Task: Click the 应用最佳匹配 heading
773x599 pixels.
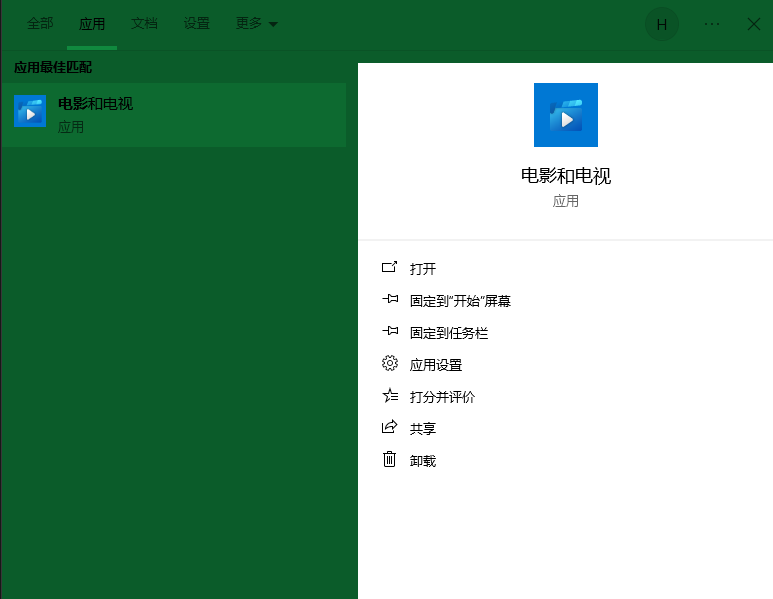Action: pyautogui.click(x=53, y=67)
